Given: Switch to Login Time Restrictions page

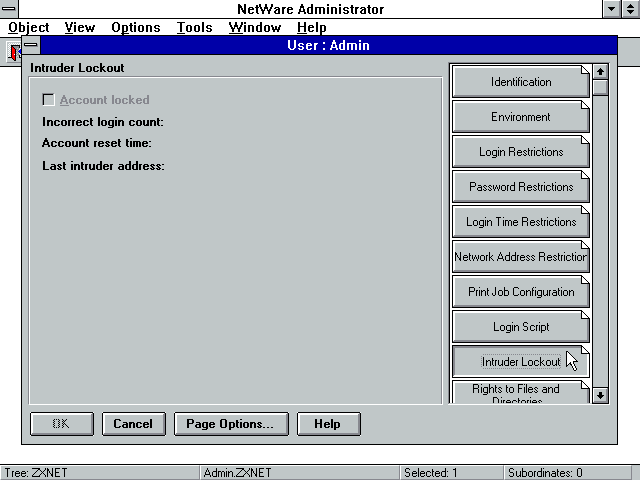Looking at the screenshot, I should (520, 222).
